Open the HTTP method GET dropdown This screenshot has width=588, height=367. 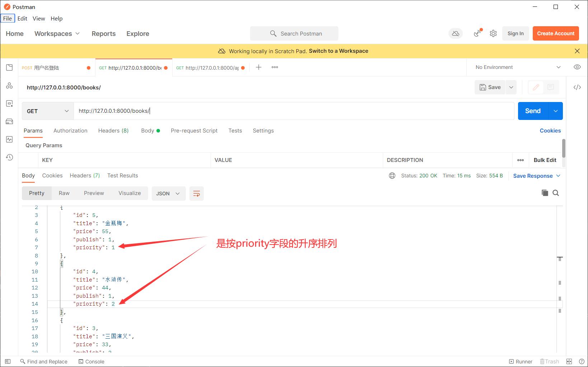(x=48, y=111)
